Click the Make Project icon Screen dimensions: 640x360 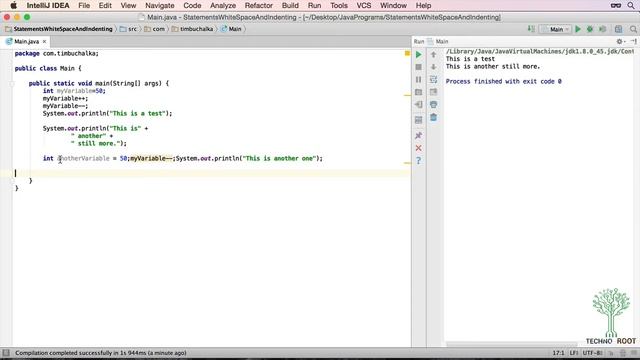[531, 29]
